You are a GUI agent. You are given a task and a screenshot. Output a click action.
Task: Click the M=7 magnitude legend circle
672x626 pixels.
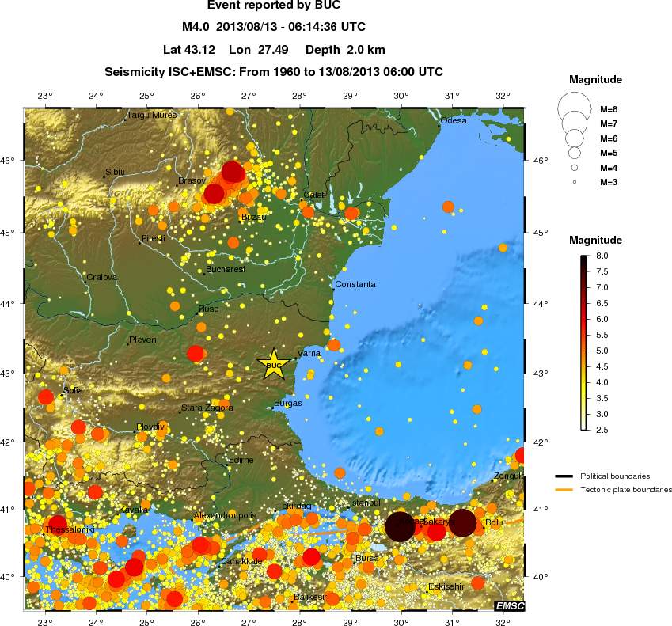pos(575,123)
